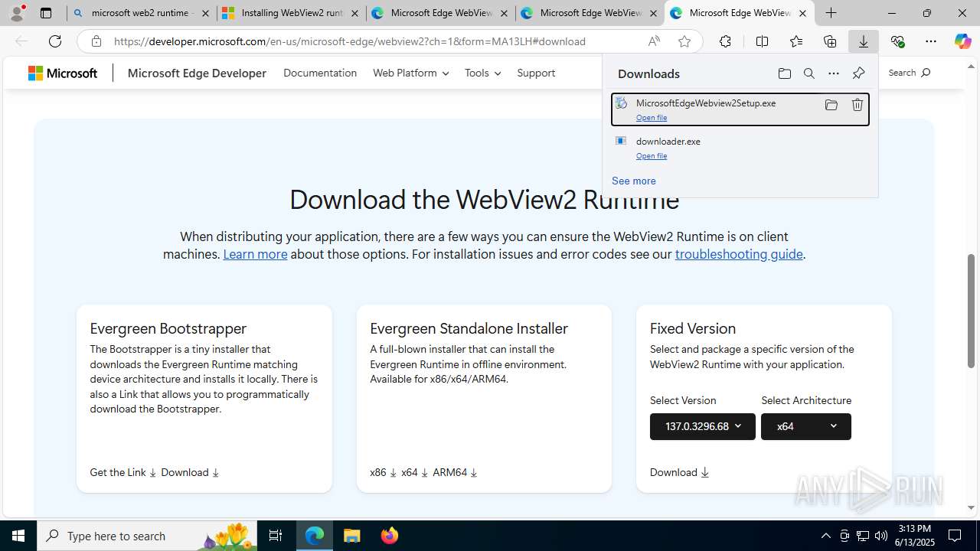Open Browser essentials icon
This screenshot has width=980, height=551.
pyautogui.click(x=897, y=41)
